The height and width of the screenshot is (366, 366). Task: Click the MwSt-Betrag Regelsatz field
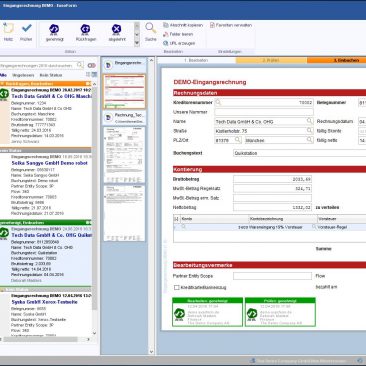coord(272,188)
